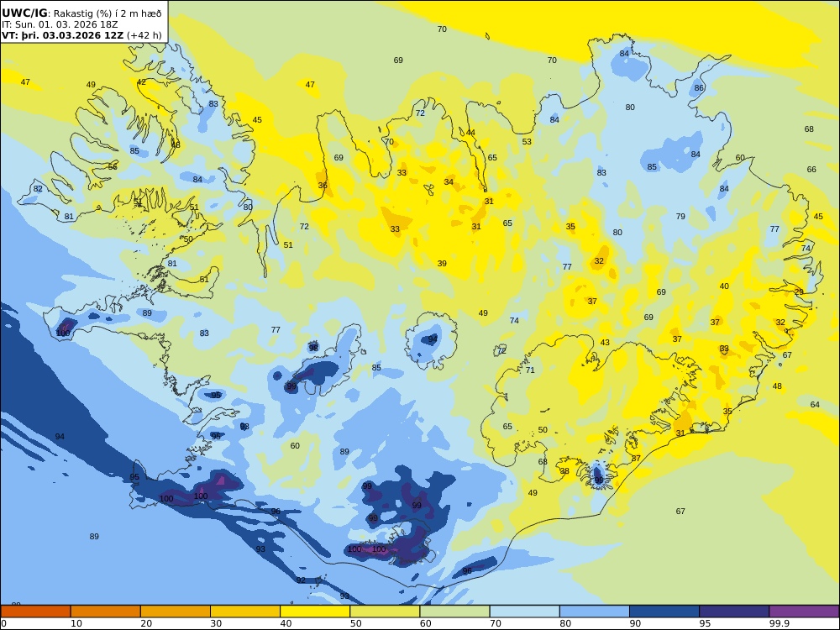Select the humidity value '87' on the map
The image size is (840, 630).
click(x=636, y=458)
